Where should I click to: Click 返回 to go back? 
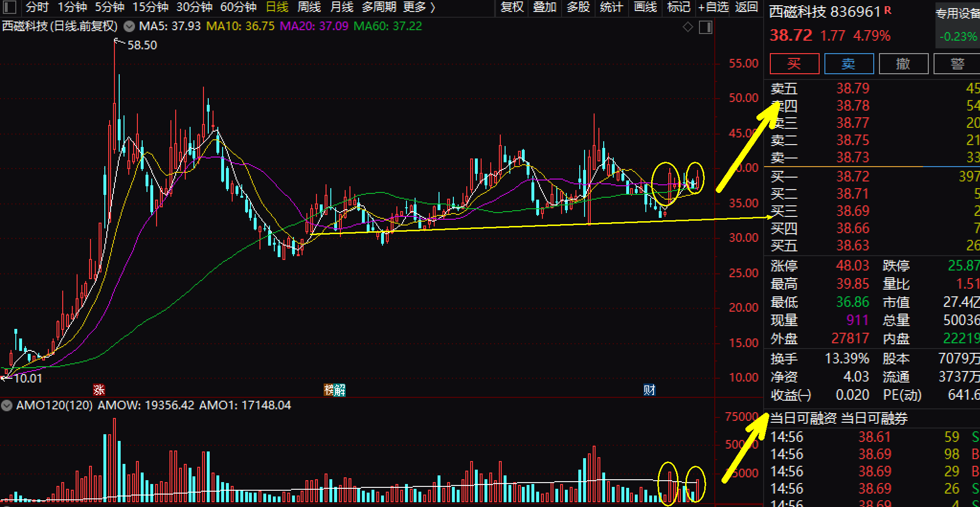click(x=747, y=7)
